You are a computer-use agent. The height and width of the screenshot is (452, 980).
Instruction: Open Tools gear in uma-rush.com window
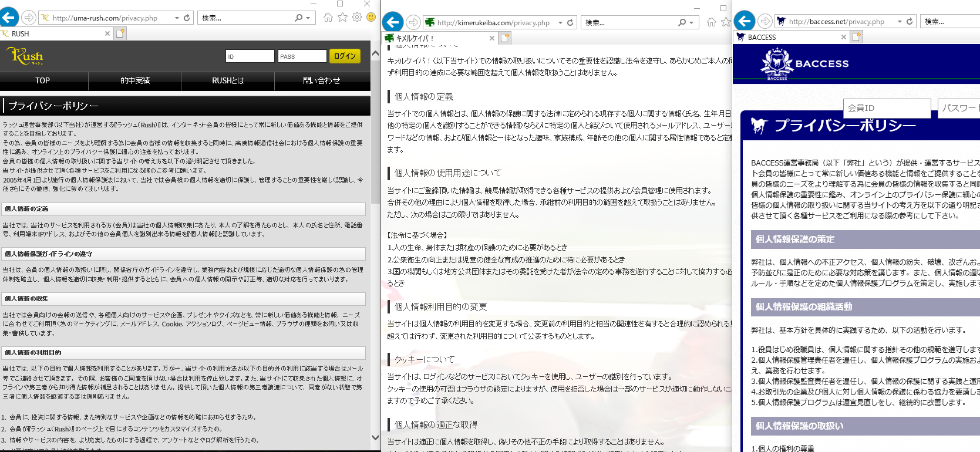coord(357,18)
